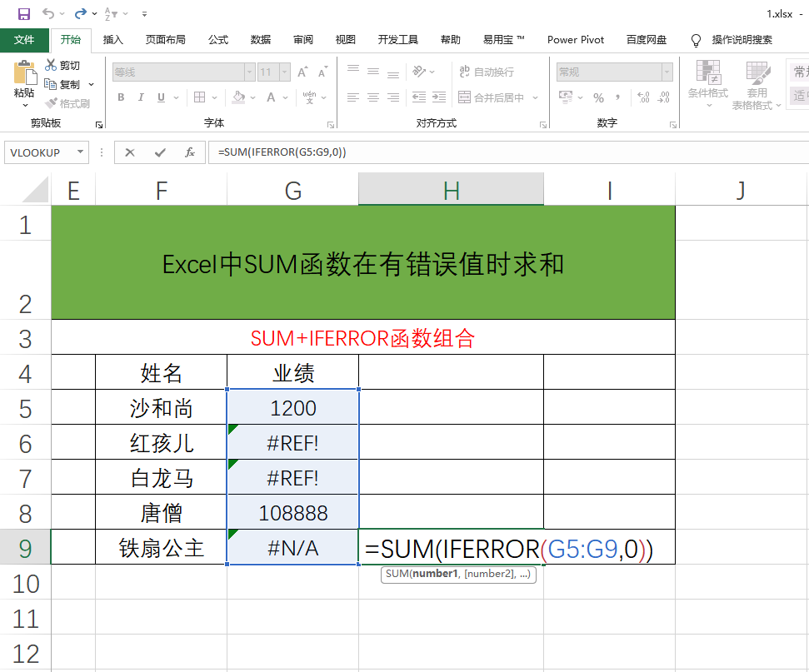Open the 常规 number format dropdown
809x672 pixels.
(x=667, y=72)
